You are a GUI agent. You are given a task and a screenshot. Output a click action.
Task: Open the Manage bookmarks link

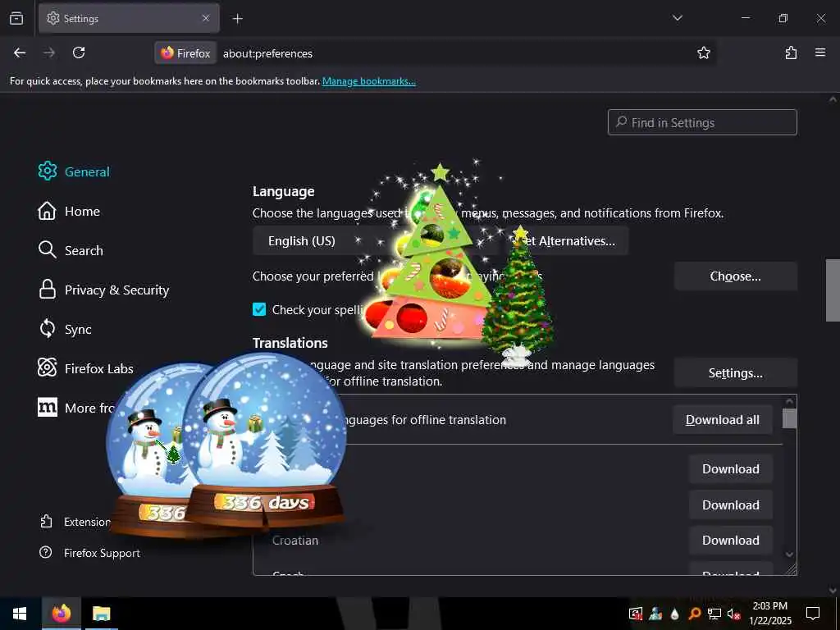368,81
